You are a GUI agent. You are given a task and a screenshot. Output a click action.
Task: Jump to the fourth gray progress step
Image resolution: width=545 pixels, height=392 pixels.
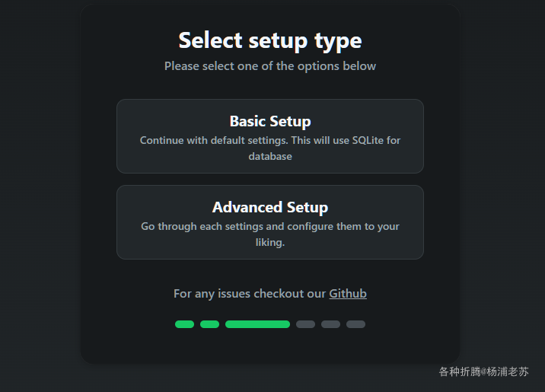click(305, 324)
